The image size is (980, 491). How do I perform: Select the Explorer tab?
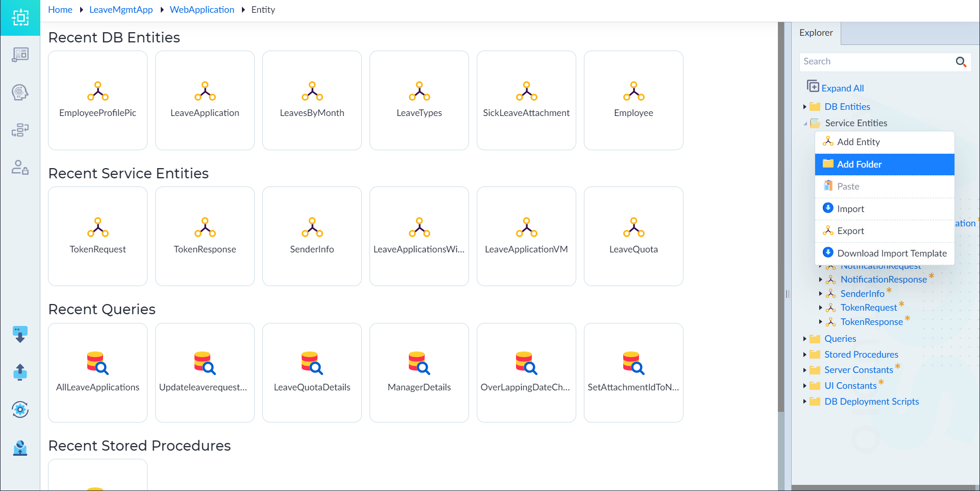(816, 33)
